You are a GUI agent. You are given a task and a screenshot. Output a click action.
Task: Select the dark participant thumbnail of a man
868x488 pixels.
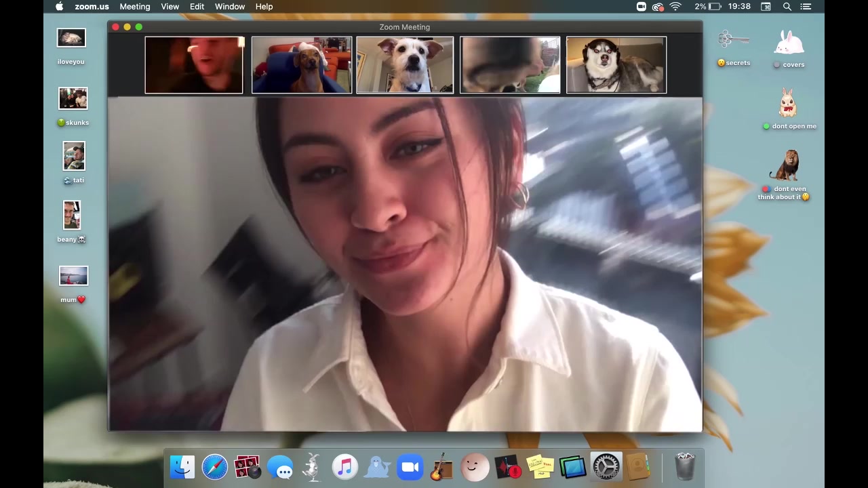point(194,65)
